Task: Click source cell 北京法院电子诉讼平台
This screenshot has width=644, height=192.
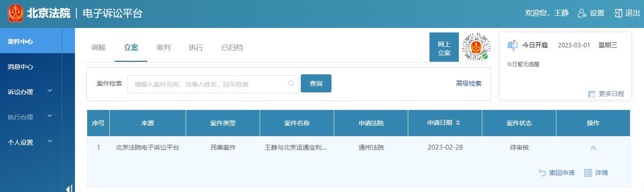Action: click(148, 147)
